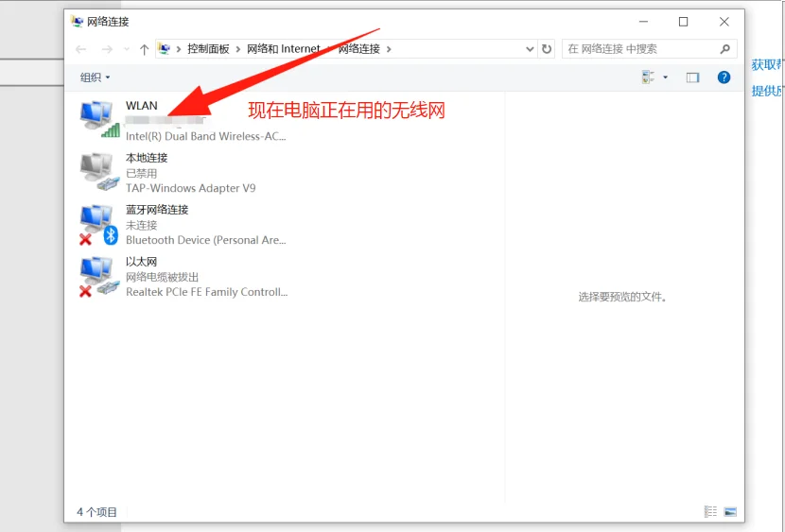
Task: Expand the view options dropdown arrow
Action: [x=665, y=77]
